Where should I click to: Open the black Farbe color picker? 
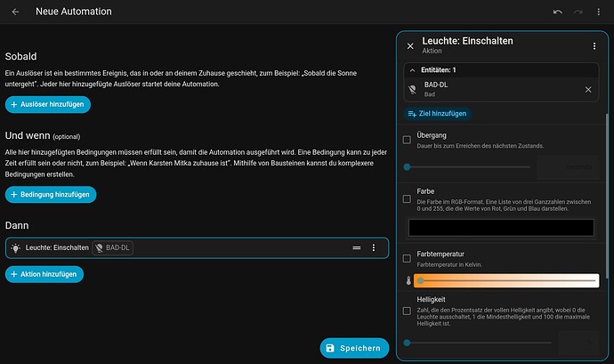501,228
